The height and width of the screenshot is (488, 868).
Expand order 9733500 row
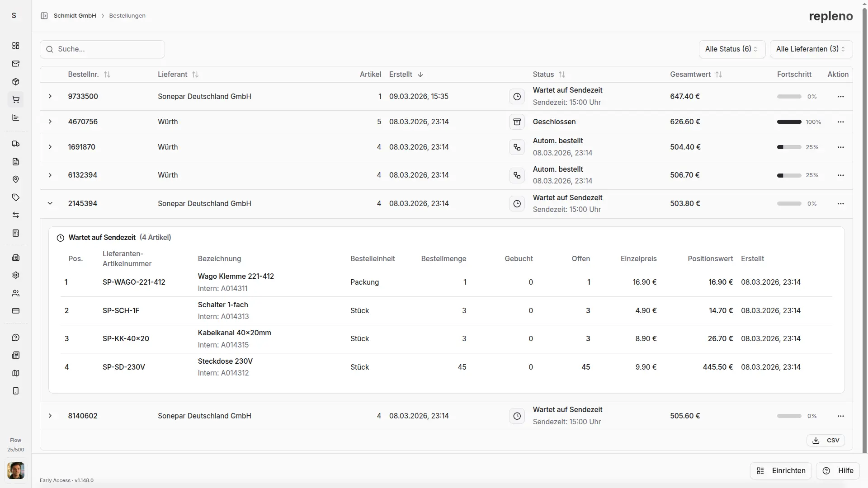point(50,97)
